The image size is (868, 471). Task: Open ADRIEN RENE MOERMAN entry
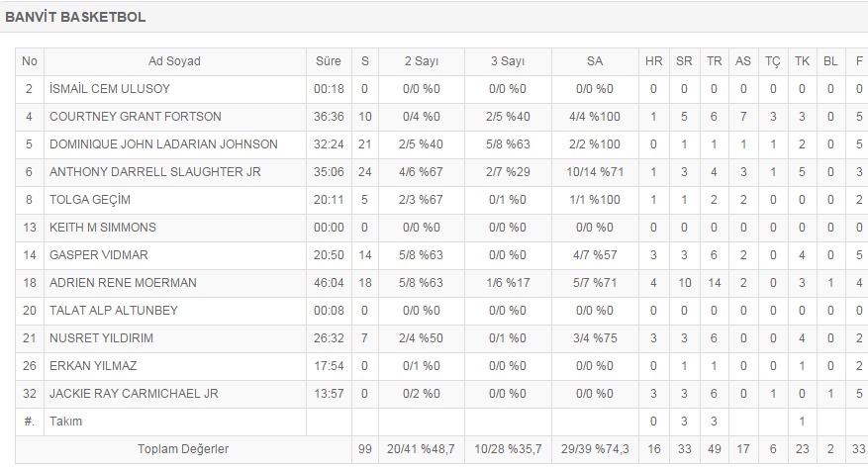click(x=123, y=283)
